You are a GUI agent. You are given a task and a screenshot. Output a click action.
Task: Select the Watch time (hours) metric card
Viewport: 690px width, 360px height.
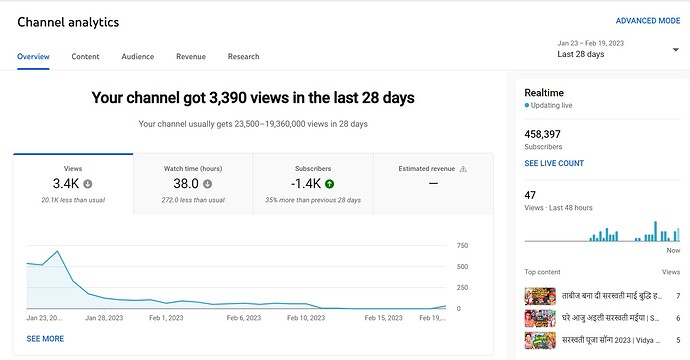pyautogui.click(x=193, y=184)
